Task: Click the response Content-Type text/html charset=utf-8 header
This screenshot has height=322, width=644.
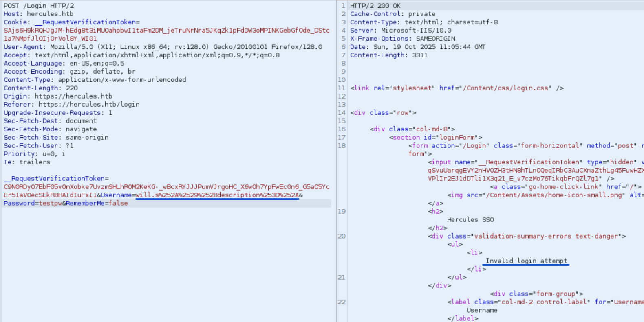Action: coord(424,22)
